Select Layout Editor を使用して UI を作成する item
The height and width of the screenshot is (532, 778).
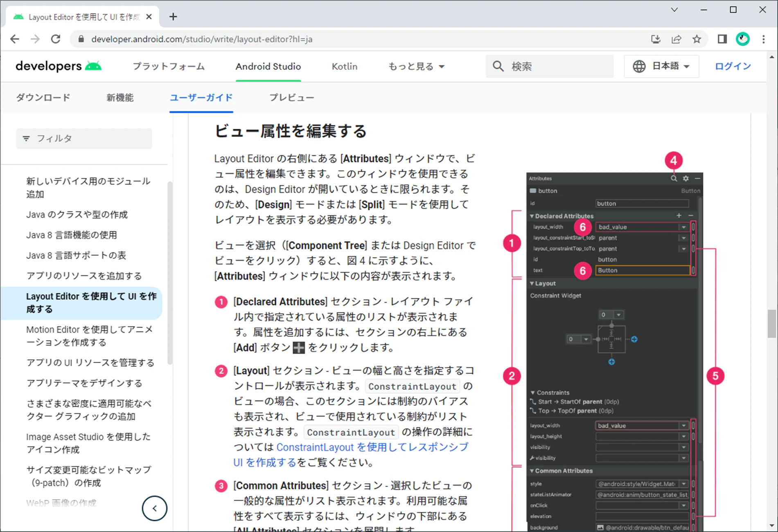[x=82, y=303]
